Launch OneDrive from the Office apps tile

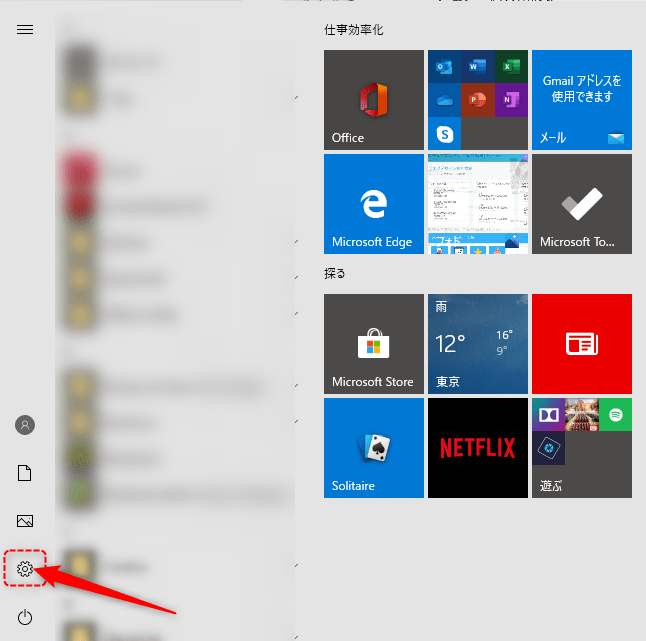click(x=445, y=100)
